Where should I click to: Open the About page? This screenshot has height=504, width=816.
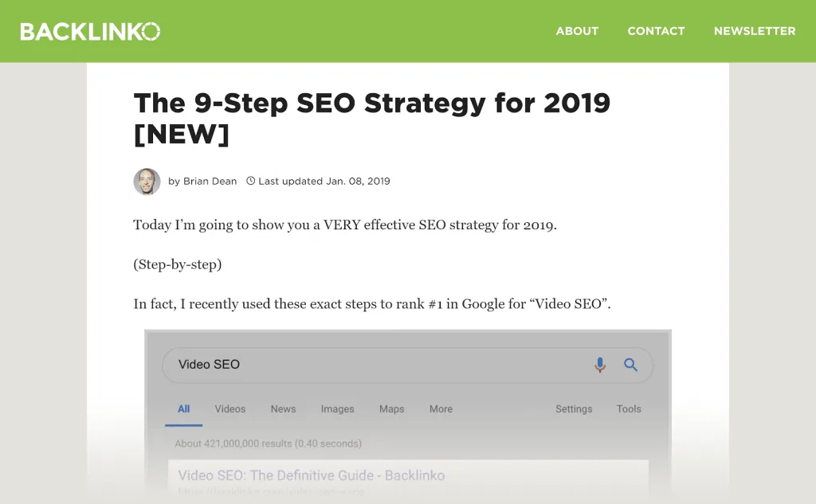click(577, 31)
